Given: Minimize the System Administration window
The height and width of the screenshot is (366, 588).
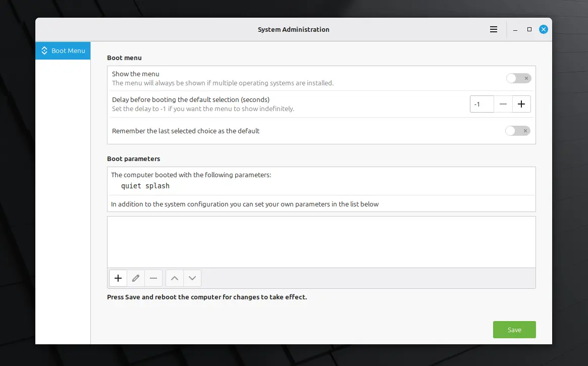Looking at the screenshot, I should (515, 29).
